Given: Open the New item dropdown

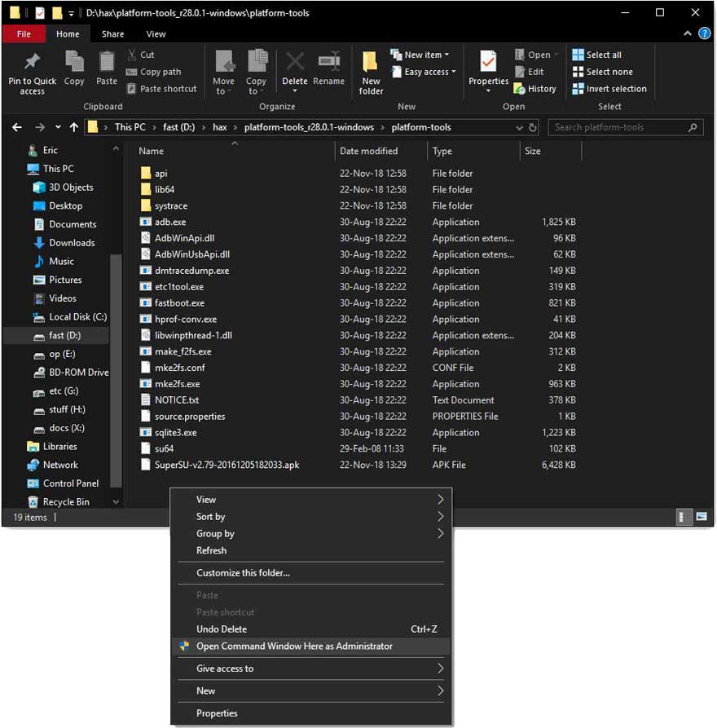Looking at the screenshot, I should tap(420, 55).
